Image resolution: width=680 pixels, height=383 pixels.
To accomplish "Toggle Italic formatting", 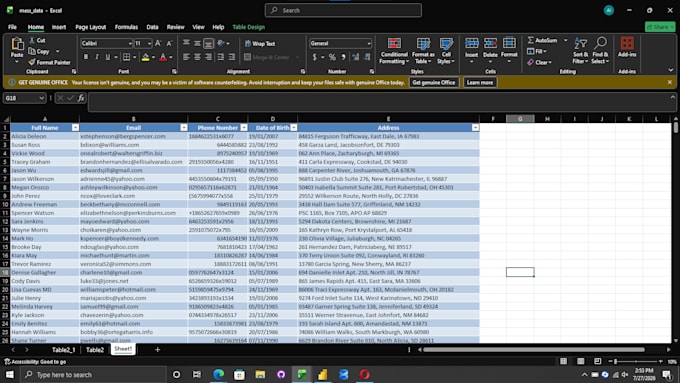I will 97,57.
